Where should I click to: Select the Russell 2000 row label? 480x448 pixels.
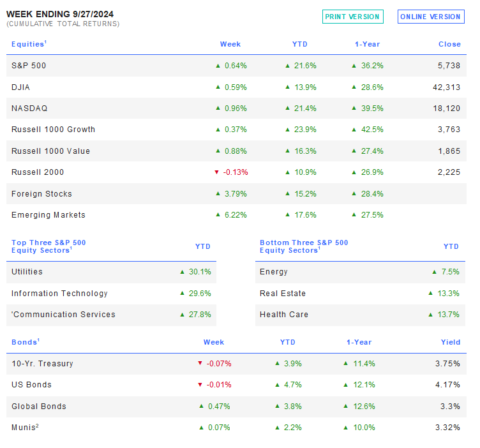[x=38, y=172]
